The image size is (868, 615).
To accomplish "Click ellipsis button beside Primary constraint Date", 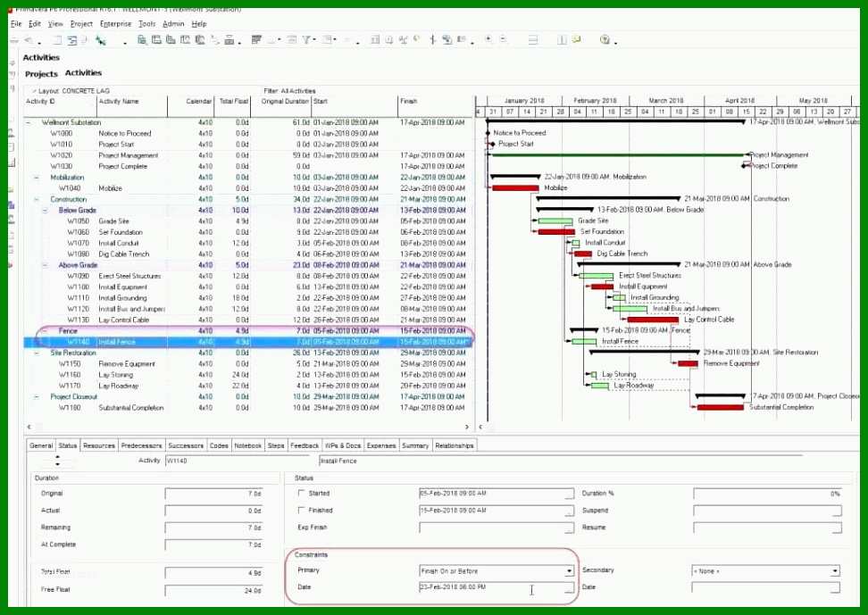I will click(x=569, y=588).
